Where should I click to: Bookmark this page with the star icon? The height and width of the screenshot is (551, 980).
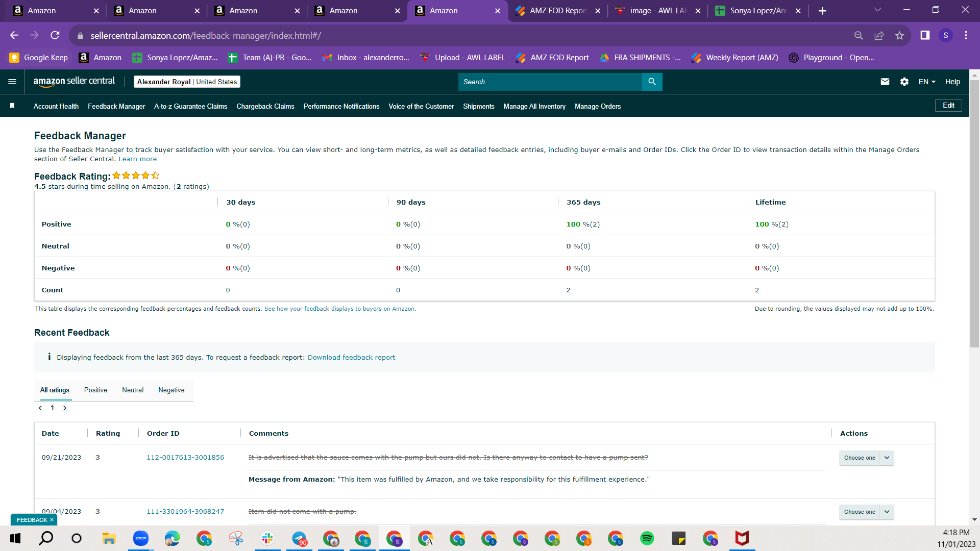[x=899, y=35]
